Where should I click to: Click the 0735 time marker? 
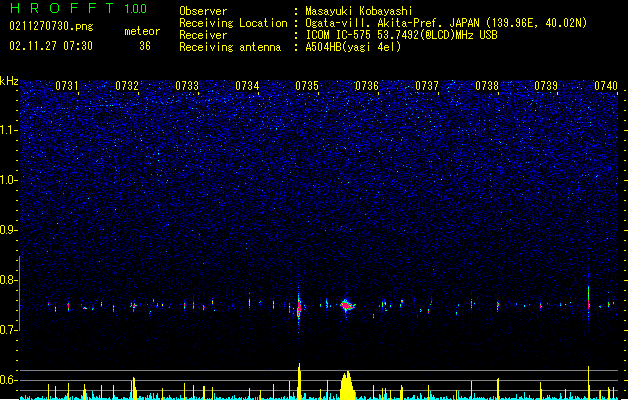click(307, 86)
